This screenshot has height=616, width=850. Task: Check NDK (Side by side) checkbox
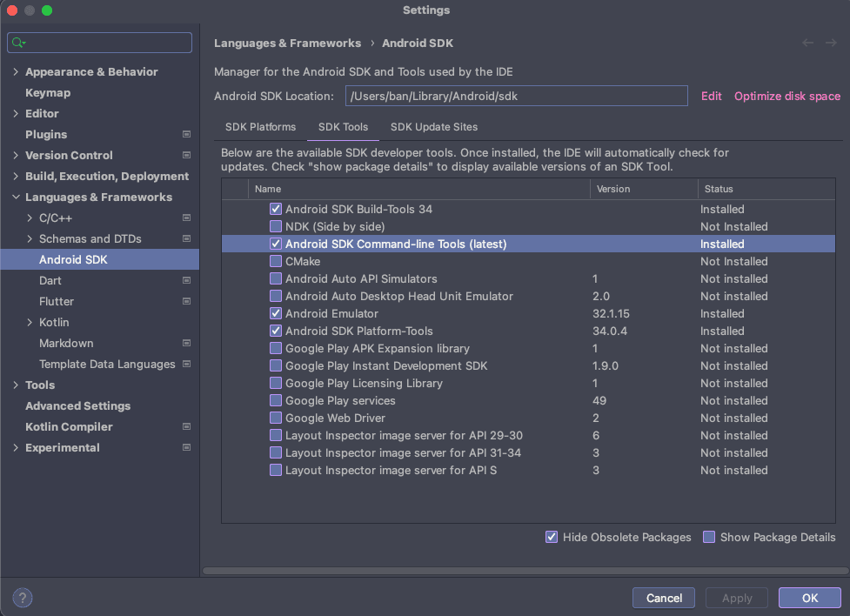276,226
